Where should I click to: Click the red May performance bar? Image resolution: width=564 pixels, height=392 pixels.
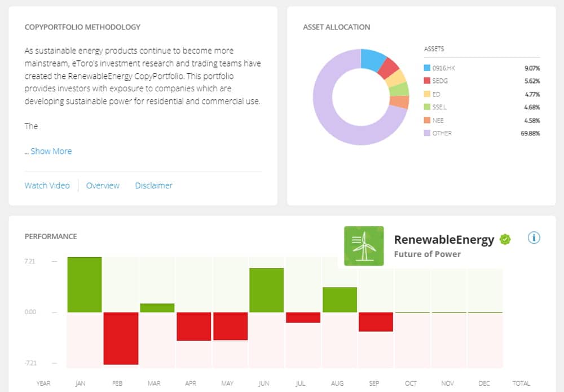(231, 326)
